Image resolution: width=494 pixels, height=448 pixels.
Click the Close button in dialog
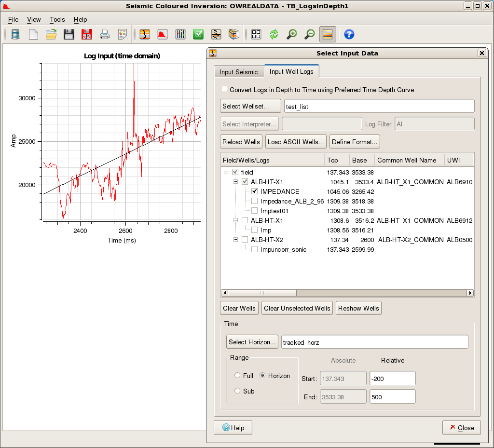(x=462, y=428)
